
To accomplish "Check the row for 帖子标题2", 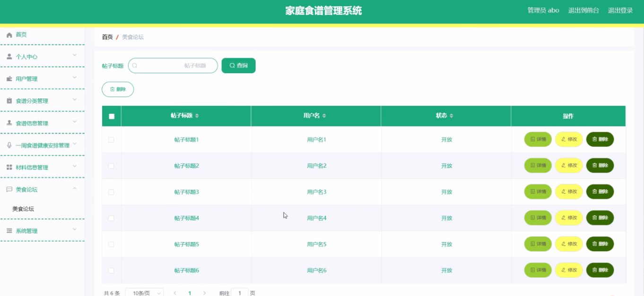I will click(111, 166).
